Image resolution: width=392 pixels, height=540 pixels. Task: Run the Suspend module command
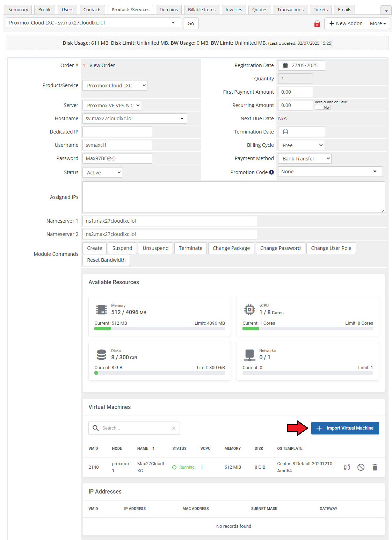122,248
